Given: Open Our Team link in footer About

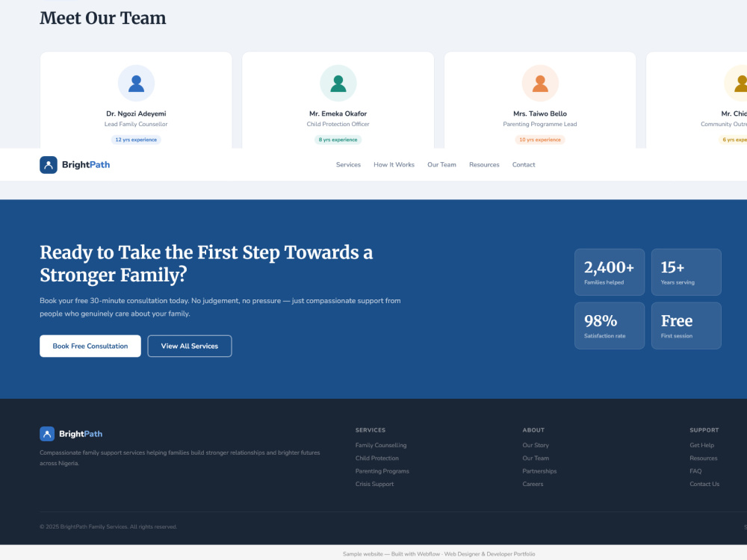Looking at the screenshot, I should (x=536, y=458).
